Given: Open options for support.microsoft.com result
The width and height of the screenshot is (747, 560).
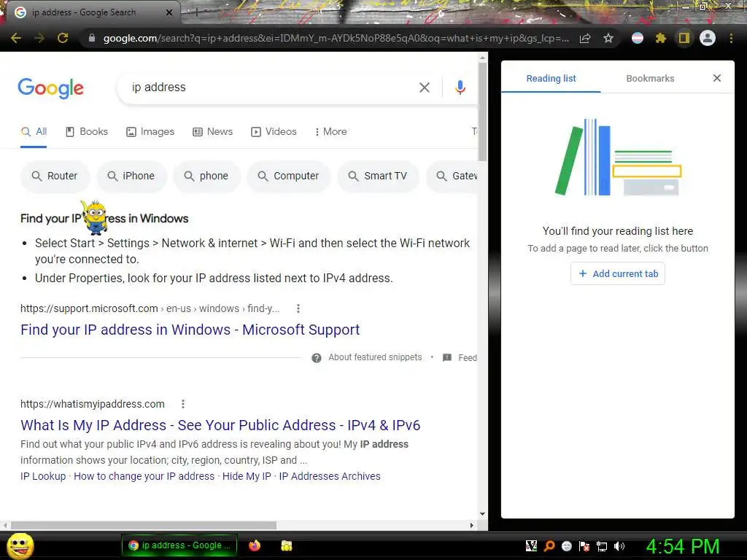Looking at the screenshot, I should [x=298, y=308].
